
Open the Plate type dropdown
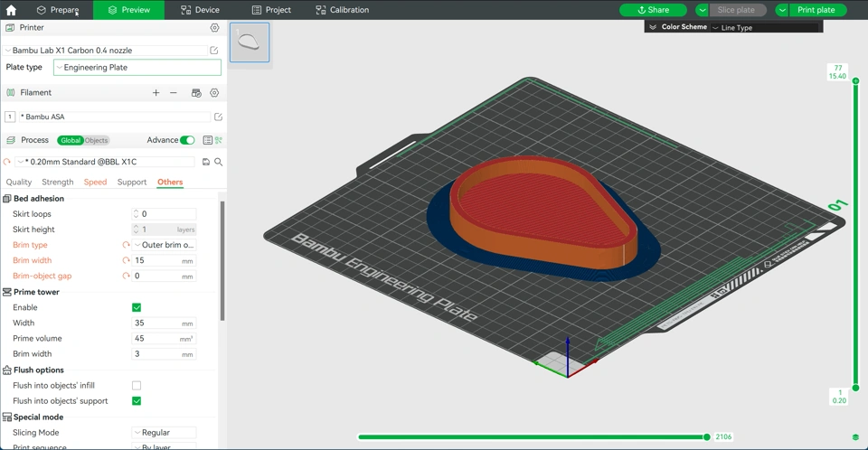137,68
